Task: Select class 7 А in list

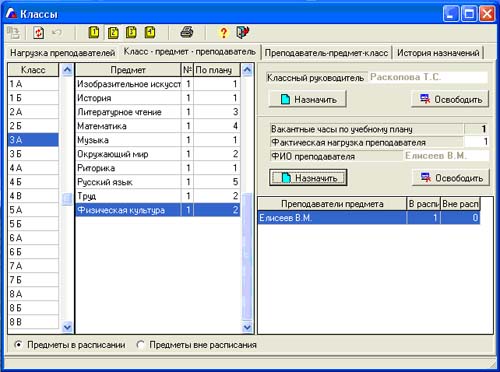Action: (x=33, y=266)
